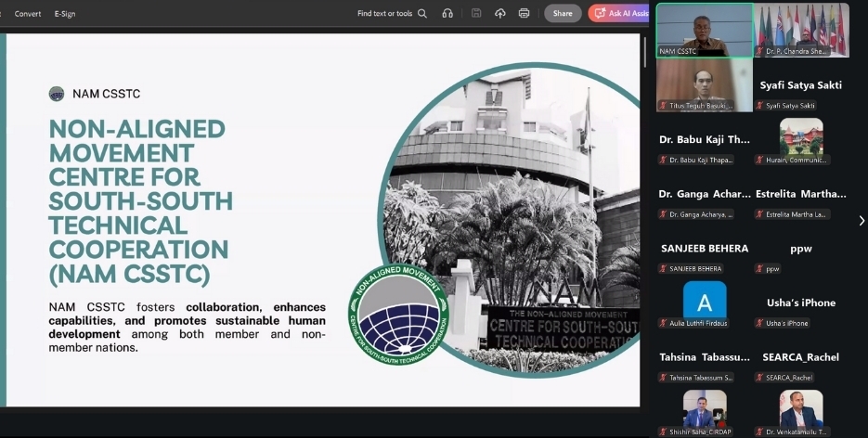This screenshot has width=868, height=438.
Task: Click the search magnifier icon
Action: pos(422,13)
